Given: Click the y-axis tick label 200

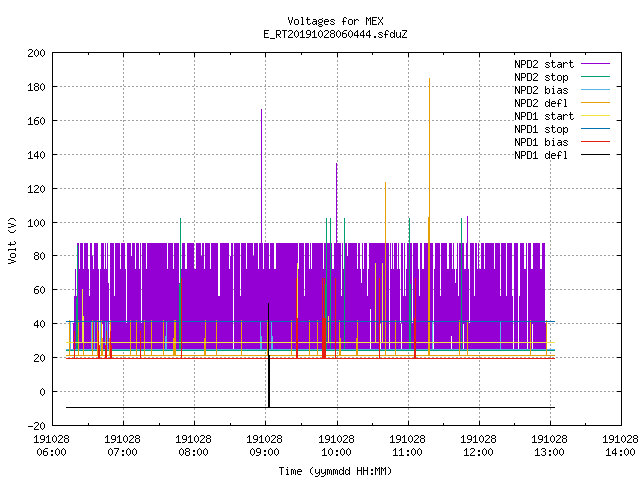Looking at the screenshot, I should [36, 53].
